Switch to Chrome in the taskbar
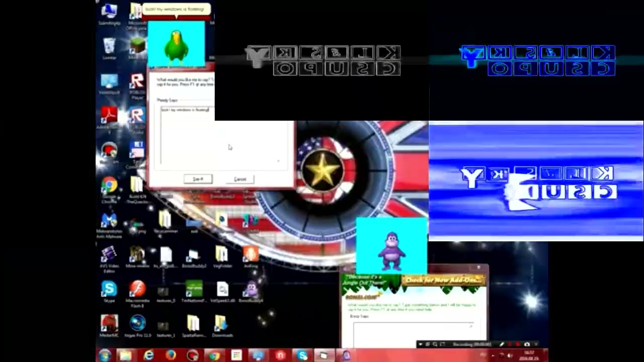 (214, 355)
